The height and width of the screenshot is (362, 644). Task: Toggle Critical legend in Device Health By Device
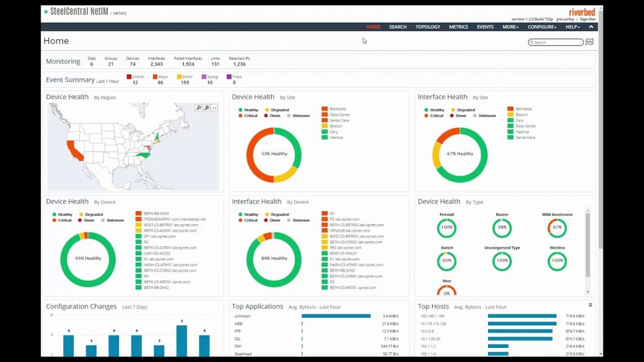pos(62,220)
